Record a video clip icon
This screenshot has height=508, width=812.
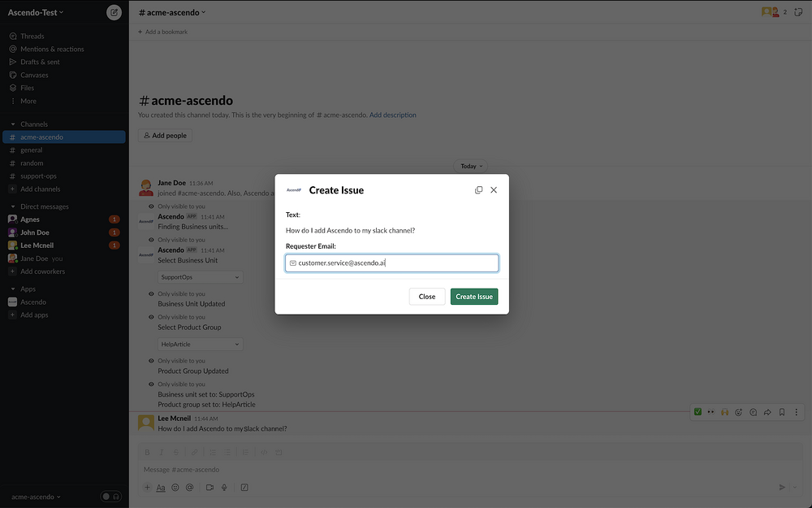[x=209, y=487]
